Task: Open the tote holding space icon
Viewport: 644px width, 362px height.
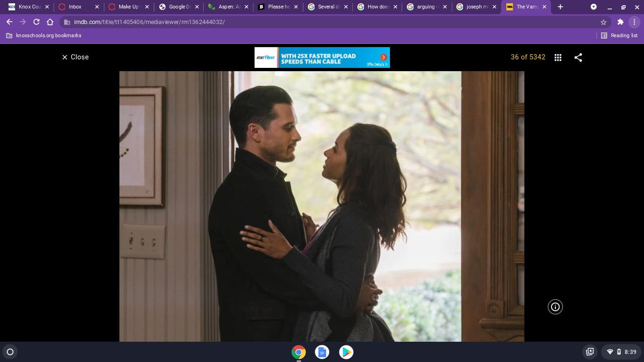Action: point(589,352)
